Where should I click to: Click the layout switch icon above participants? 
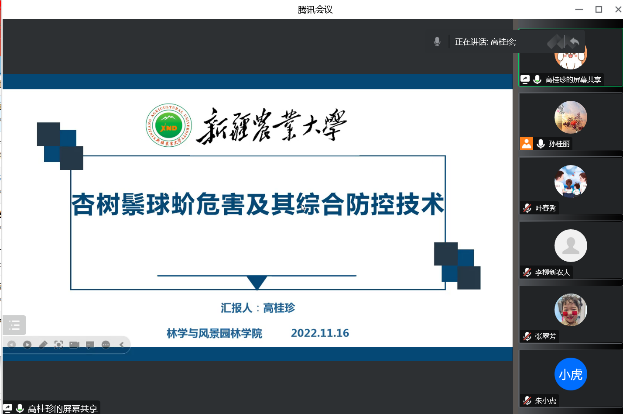point(553,40)
